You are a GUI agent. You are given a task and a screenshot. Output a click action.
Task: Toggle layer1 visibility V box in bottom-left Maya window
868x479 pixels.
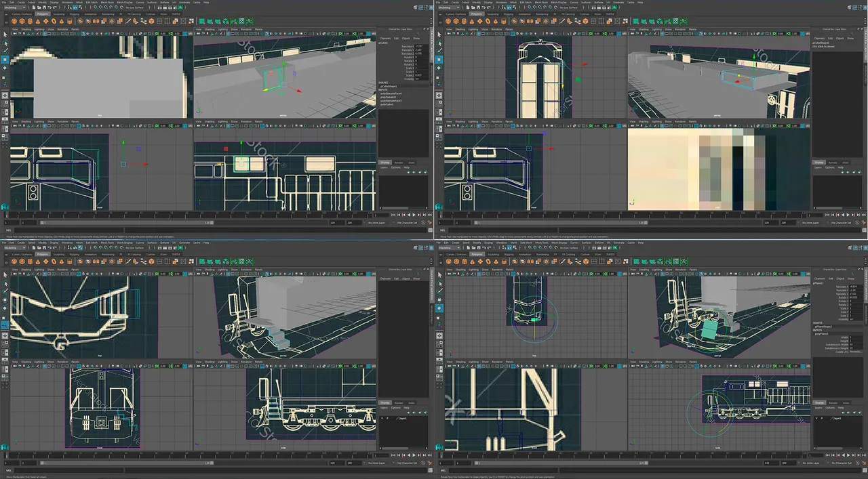point(382,419)
